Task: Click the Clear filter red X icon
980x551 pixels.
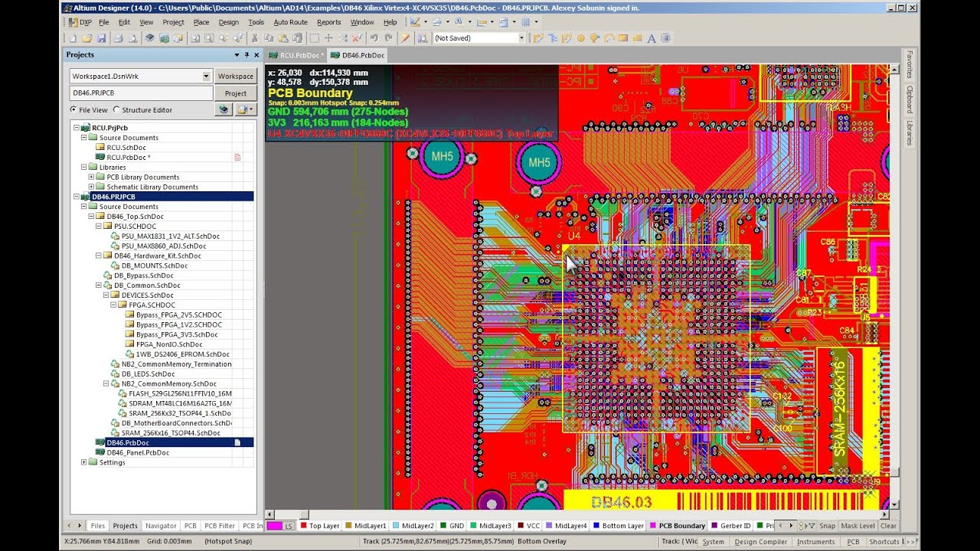Action: click(358, 38)
